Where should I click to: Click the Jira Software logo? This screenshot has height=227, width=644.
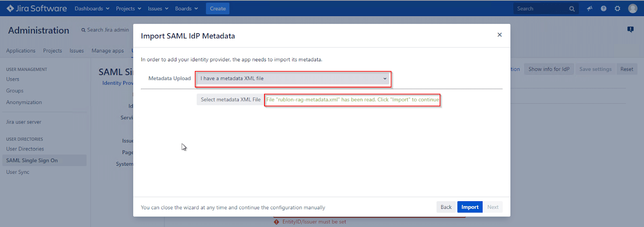[x=37, y=8]
